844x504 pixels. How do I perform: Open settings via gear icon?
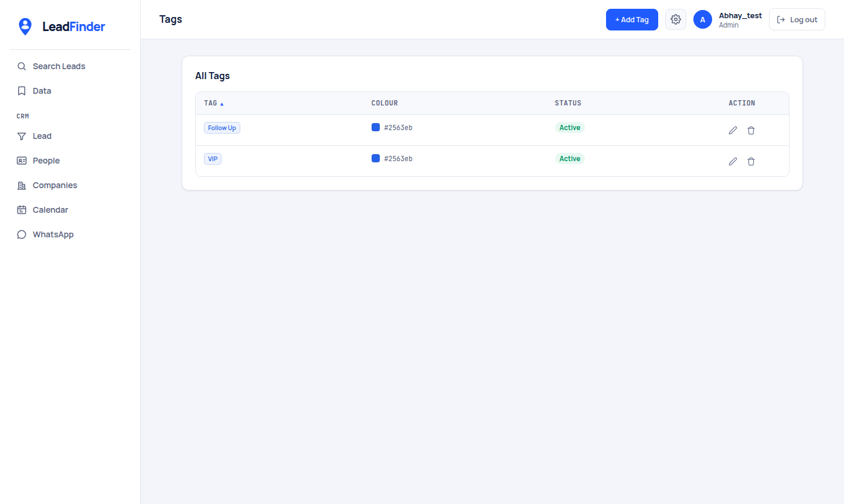pos(676,19)
